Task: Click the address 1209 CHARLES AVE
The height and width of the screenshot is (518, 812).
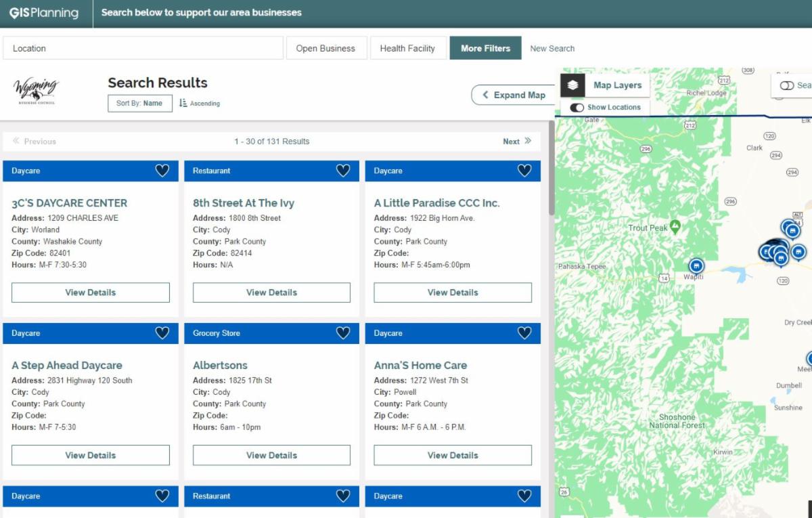Action: click(83, 218)
